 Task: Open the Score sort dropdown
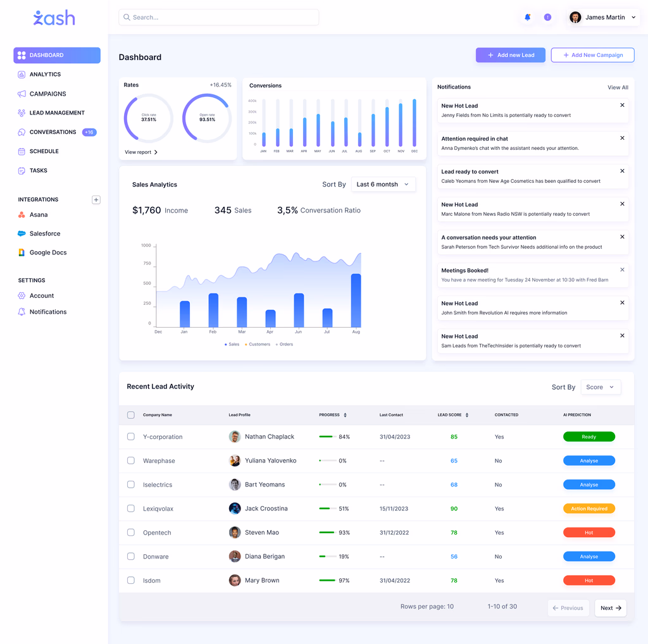(601, 387)
